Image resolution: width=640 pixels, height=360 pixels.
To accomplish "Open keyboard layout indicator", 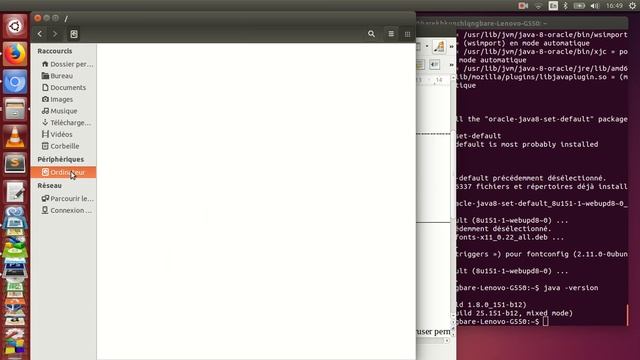I will [553, 6].
